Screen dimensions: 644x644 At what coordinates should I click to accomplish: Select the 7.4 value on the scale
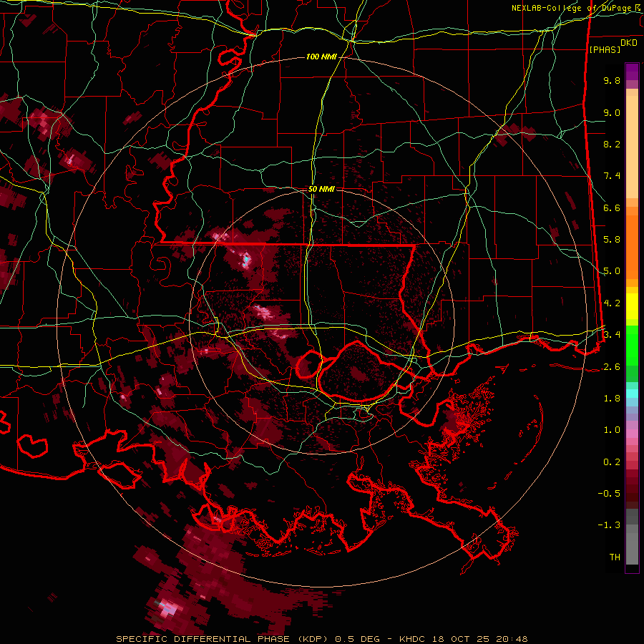coord(612,176)
